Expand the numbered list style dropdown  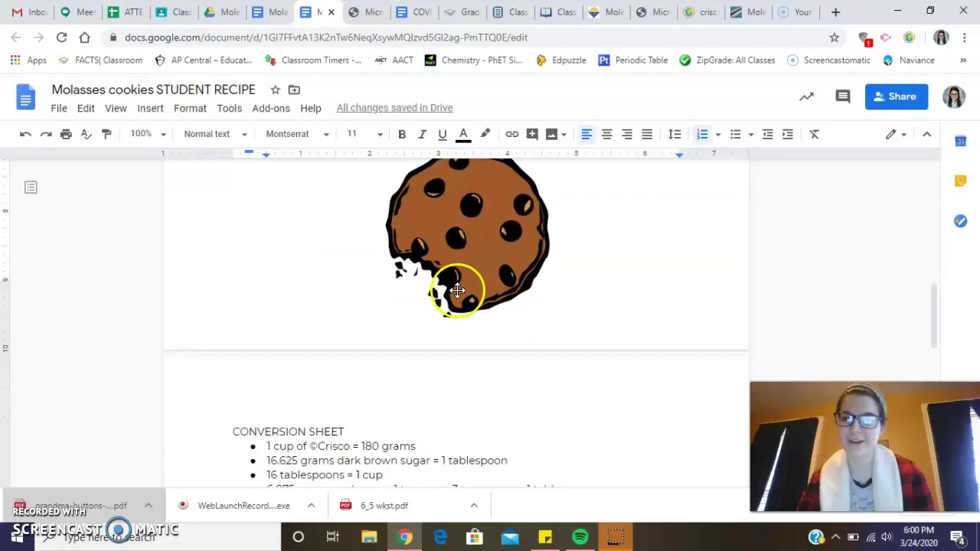(x=717, y=134)
